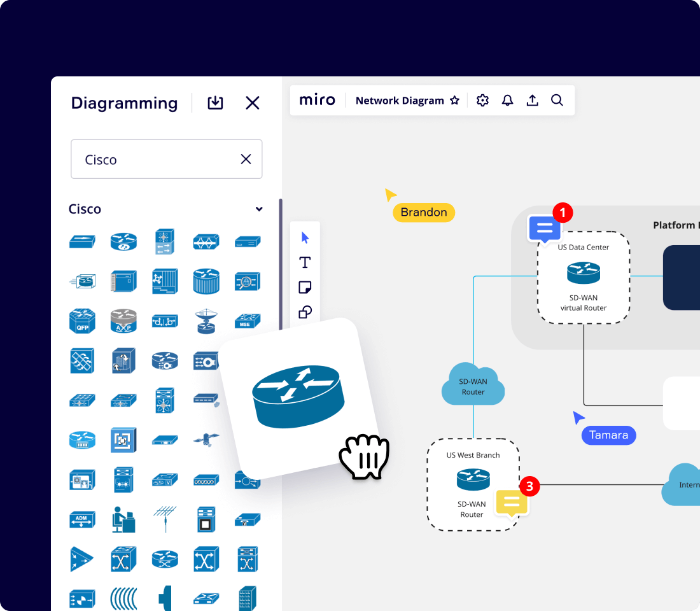Star the Network Diagram board
The height and width of the screenshot is (611, 700).
pos(454,100)
